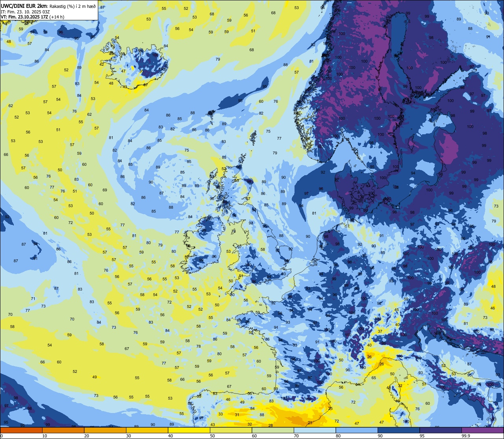Click the orange 10–20 legend swatch
504x439 pixels.
click(x=63, y=430)
